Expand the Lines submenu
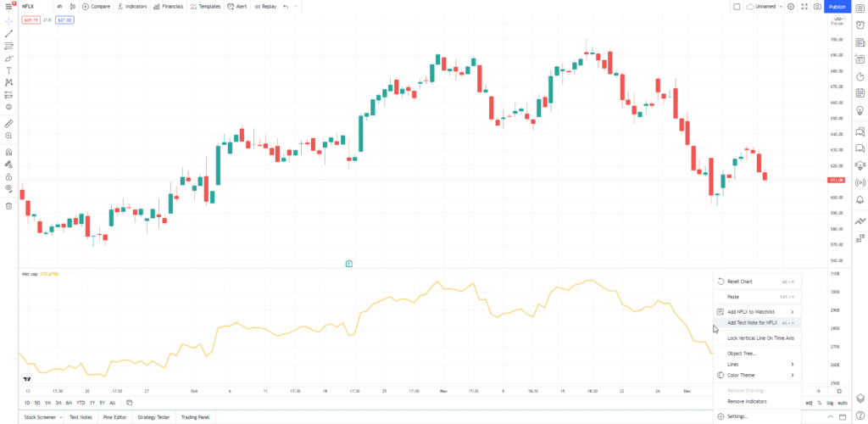Image resolution: width=868 pixels, height=424 pixels. click(x=793, y=365)
